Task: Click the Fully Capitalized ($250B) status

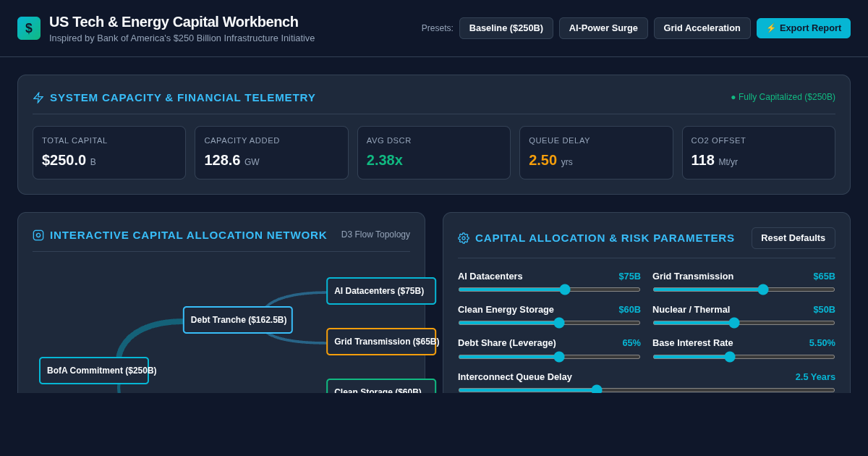Action: click(783, 97)
